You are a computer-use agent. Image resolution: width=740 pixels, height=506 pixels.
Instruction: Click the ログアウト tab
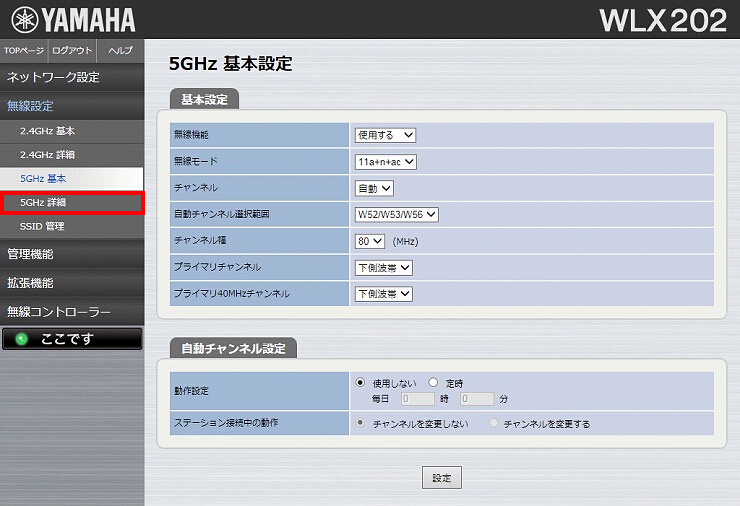coord(72,51)
